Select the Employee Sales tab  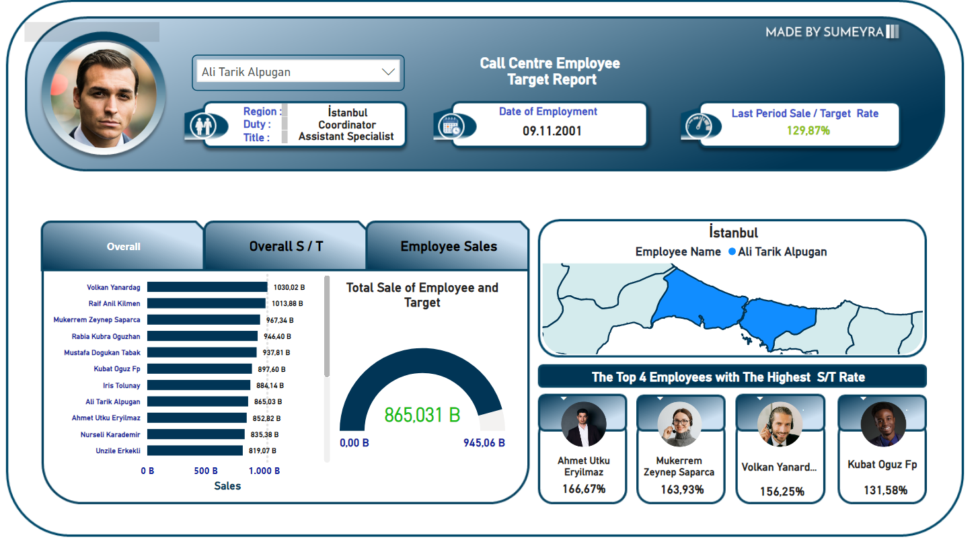tap(449, 247)
